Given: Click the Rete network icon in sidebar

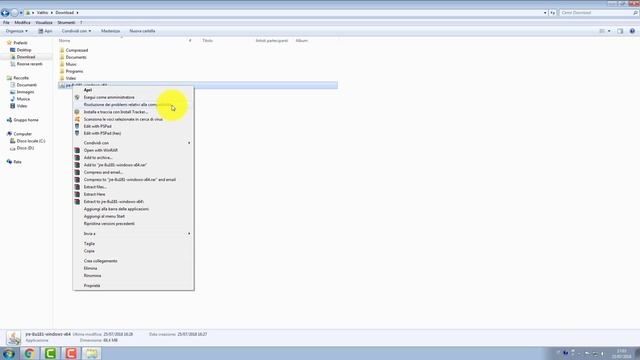Looking at the screenshot, I should pos(9,162).
